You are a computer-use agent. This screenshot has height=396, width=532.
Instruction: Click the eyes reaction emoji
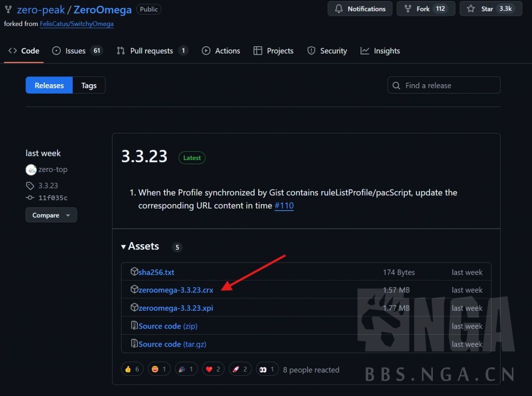(263, 369)
